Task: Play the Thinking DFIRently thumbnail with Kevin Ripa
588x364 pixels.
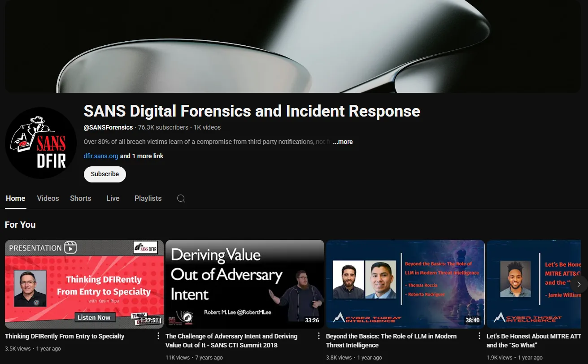Action: coord(84,284)
